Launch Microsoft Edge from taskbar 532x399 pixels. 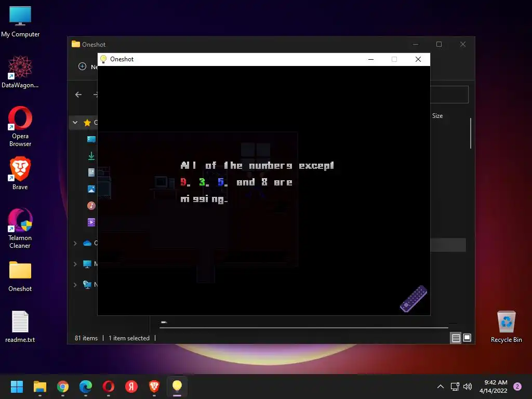tap(86, 387)
